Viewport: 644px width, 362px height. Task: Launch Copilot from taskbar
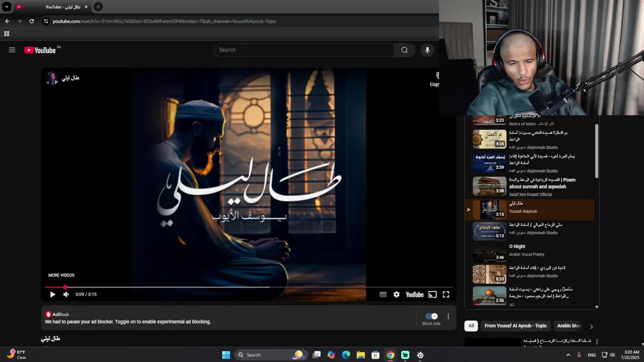coord(331,355)
